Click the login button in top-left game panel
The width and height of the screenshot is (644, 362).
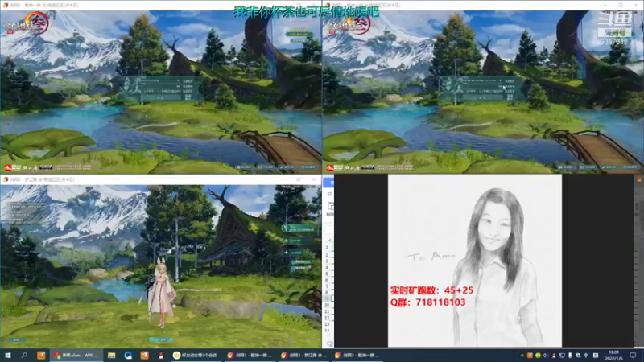(x=160, y=97)
